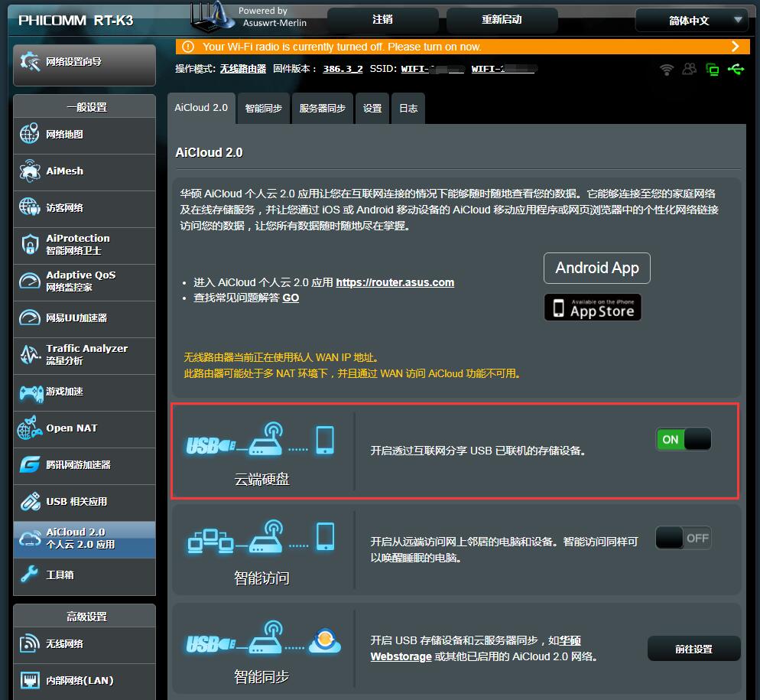This screenshot has width=760, height=700.
Task: Click the 注销 logout button
Action: [x=383, y=20]
